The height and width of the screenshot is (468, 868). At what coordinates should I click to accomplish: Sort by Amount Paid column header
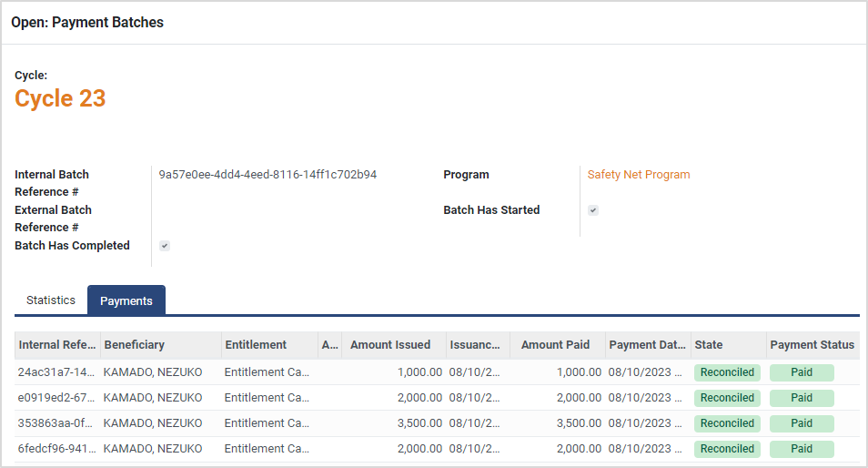[555, 345]
